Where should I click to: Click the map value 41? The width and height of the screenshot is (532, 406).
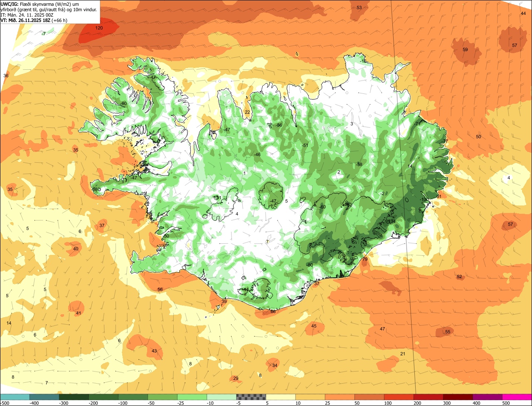[78, 313]
